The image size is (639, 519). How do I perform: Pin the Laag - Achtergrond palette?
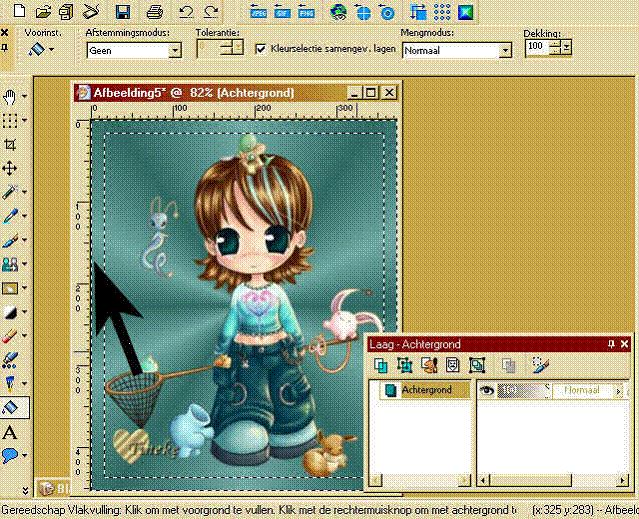pos(611,344)
